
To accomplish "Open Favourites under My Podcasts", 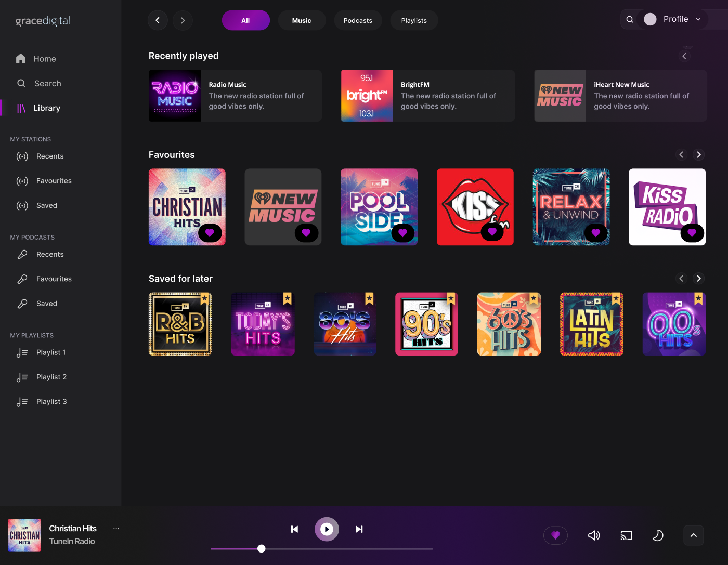I will (x=44, y=279).
